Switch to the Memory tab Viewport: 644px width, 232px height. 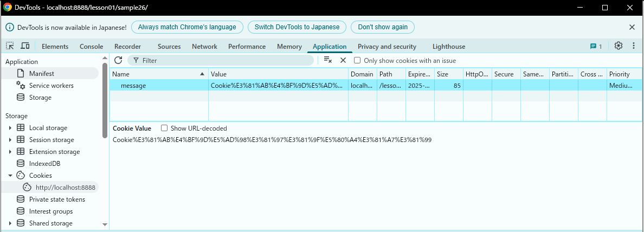(x=289, y=47)
